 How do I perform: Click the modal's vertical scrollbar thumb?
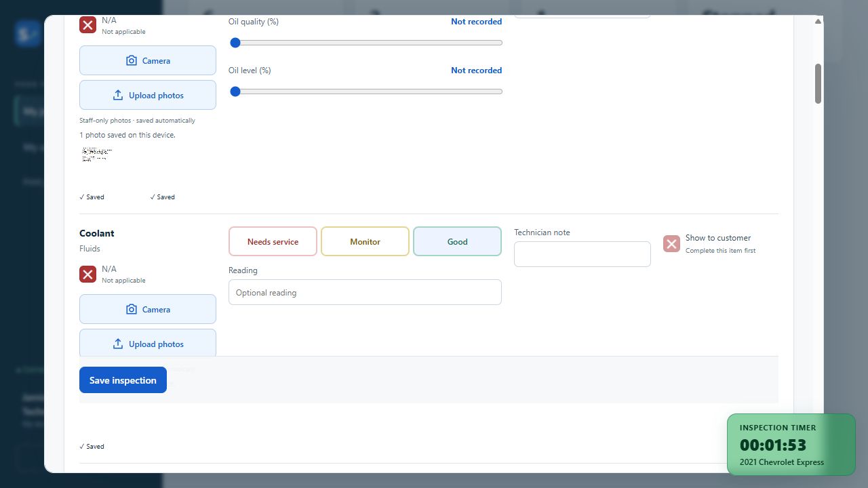818,84
